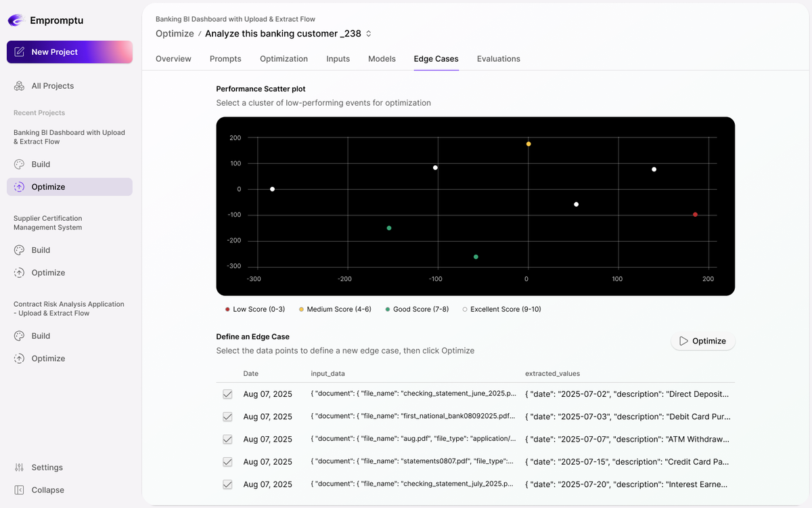This screenshot has width=812, height=508.
Task: Click Optimize under Contract Risk Analysis
Action: [x=48, y=358]
